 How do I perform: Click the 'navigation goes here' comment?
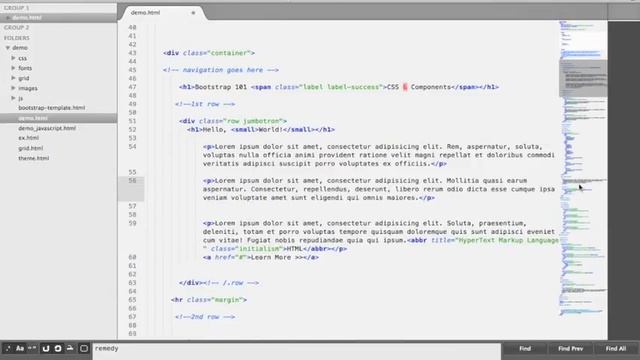221,70
